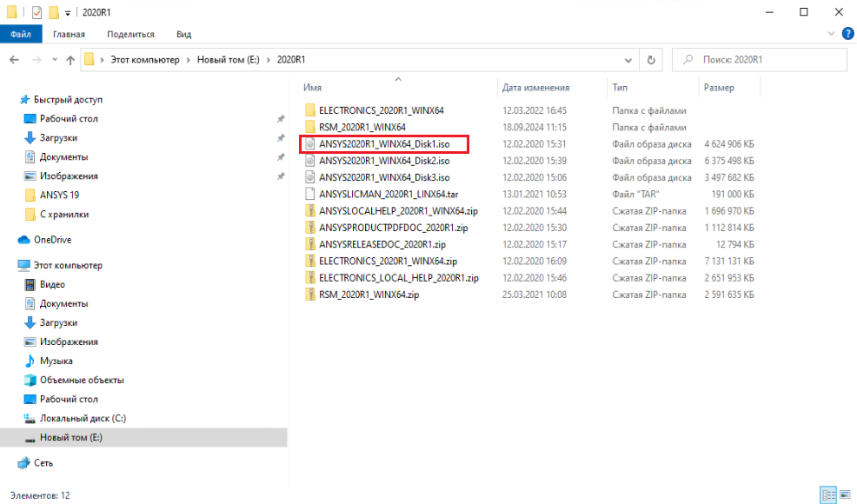Select RSM_2020R1_WINX64.zip archive icon
Image resolution: width=857 pixels, height=504 pixels.
pos(310,295)
